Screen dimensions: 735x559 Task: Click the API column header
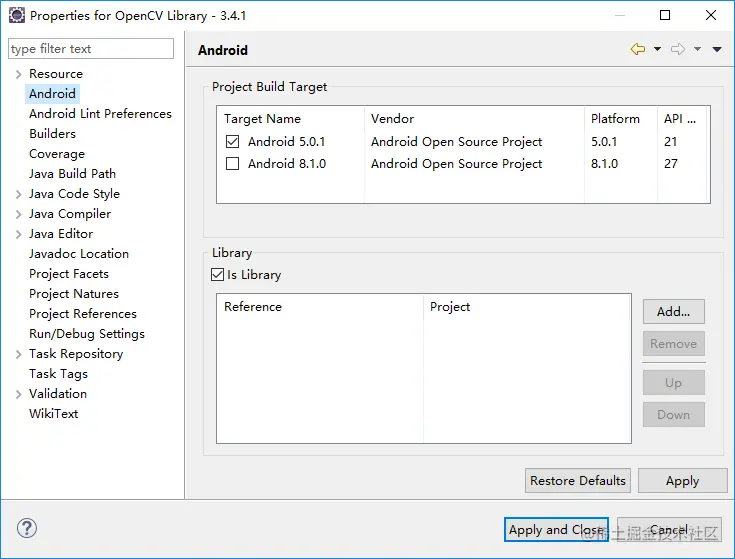pyautogui.click(x=682, y=119)
